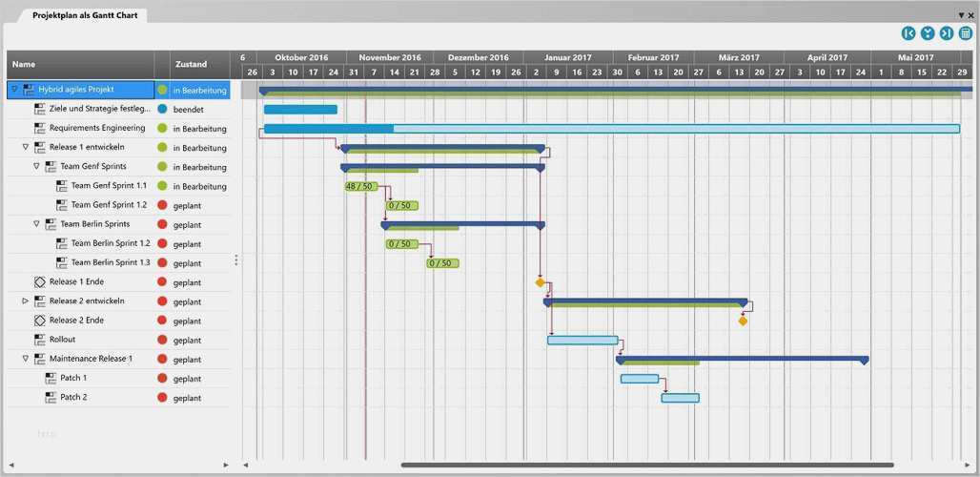Open the calendar icon in the top toolbar
Viewport: 980px width, 477px height.
[966, 33]
